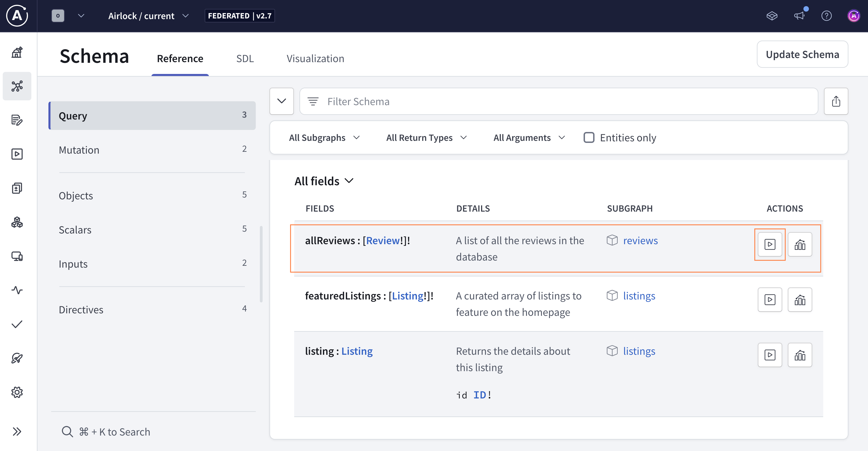868x451 pixels.
Task: Open the Explorer play icon in the sidebar
Action: [17, 154]
